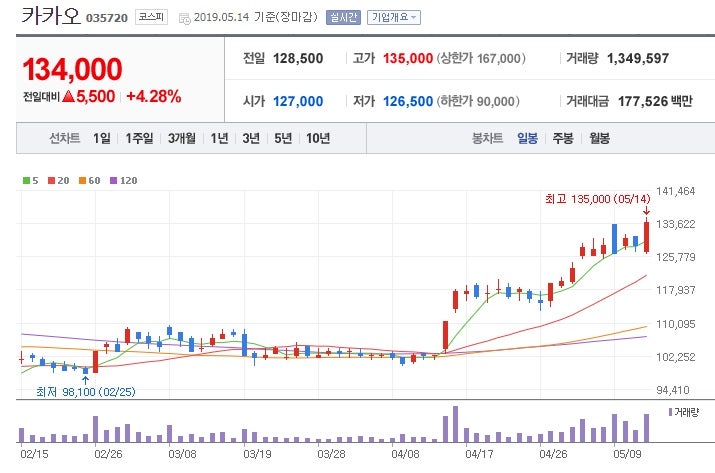Select the 1년 line chart tab
Image resolution: width=715 pixels, height=473 pixels.
(x=219, y=138)
